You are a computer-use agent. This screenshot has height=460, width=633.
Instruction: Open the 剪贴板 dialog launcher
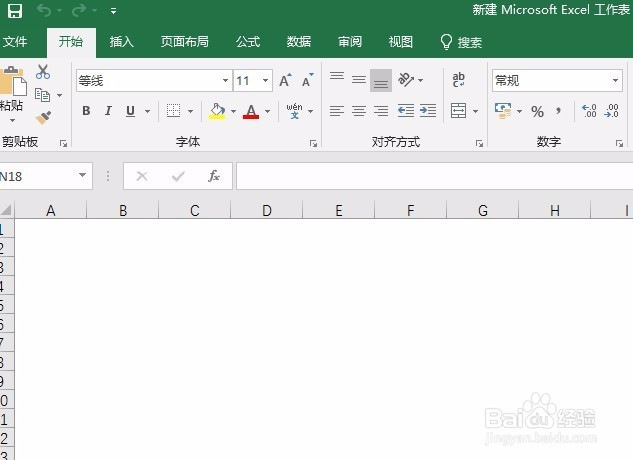pos(63,143)
